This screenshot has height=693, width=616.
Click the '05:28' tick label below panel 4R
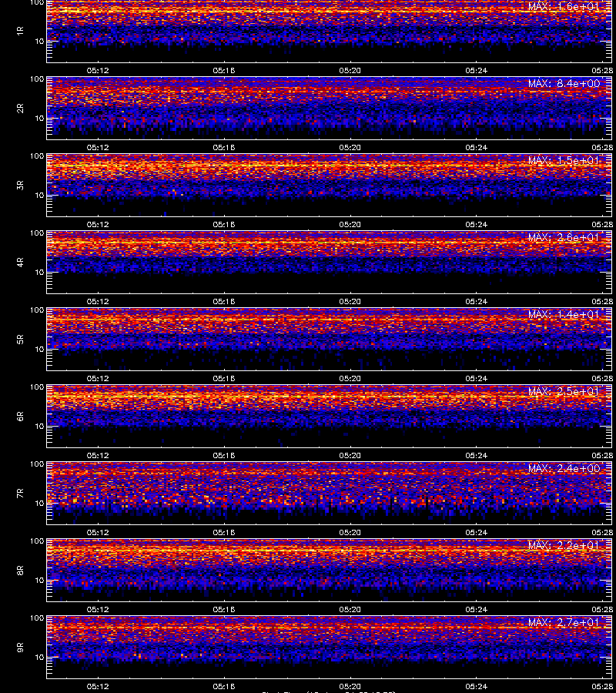click(x=602, y=301)
